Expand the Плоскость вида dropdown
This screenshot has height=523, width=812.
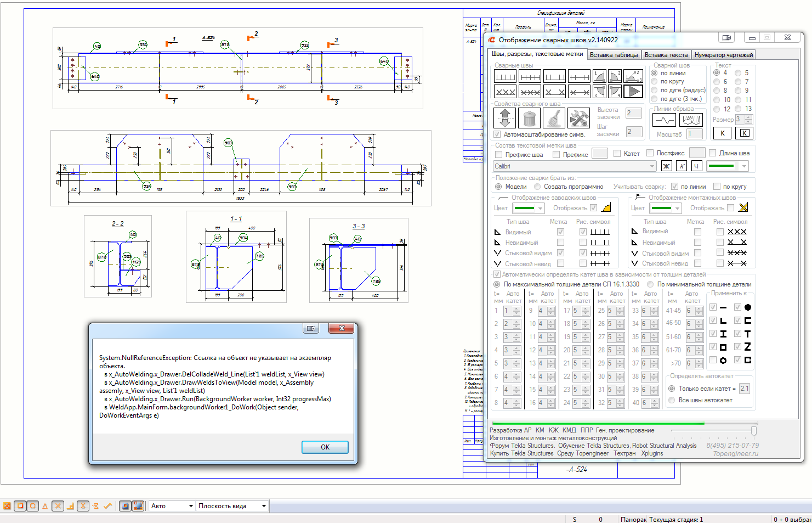(264, 506)
